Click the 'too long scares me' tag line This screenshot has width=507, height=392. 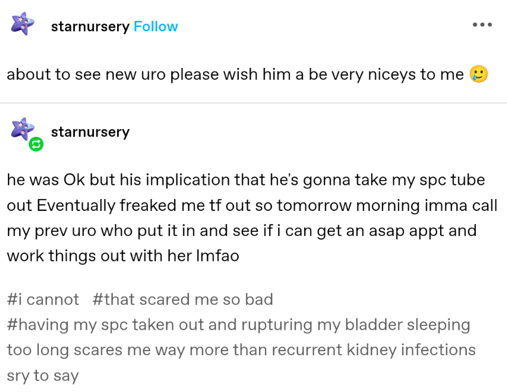click(241, 350)
